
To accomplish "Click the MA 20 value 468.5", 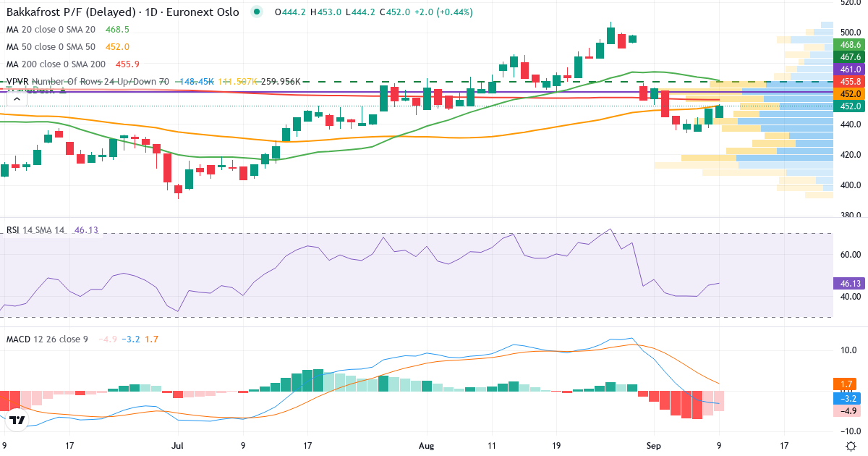I will pos(117,30).
